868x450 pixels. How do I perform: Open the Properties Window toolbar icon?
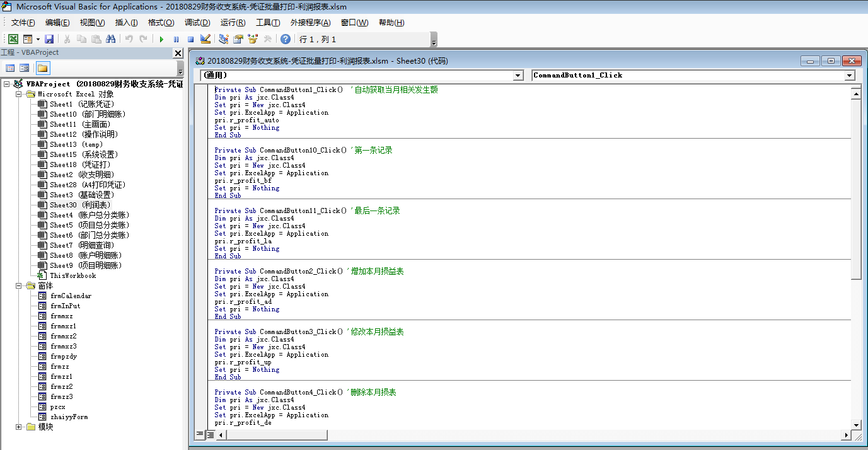click(x=238, y=39)
